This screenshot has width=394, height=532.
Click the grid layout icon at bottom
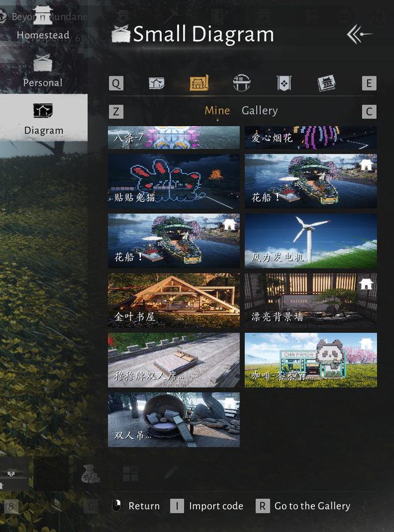[131, 474]
